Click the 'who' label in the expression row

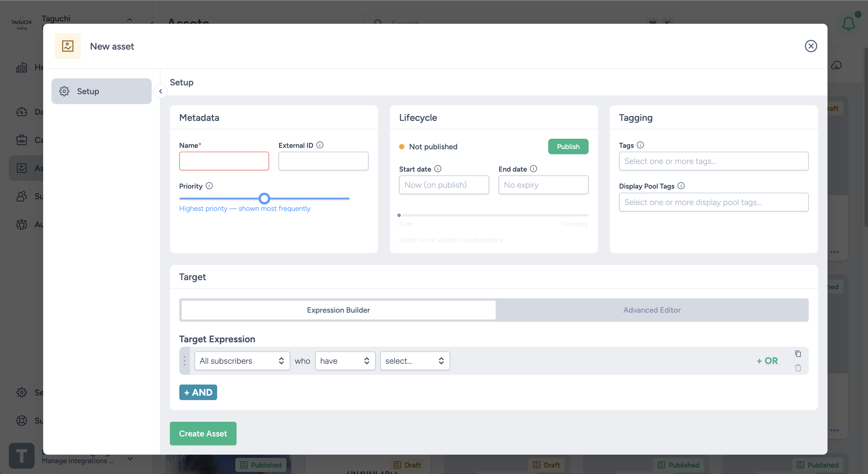pyautogui.click(x=302, y=361)
